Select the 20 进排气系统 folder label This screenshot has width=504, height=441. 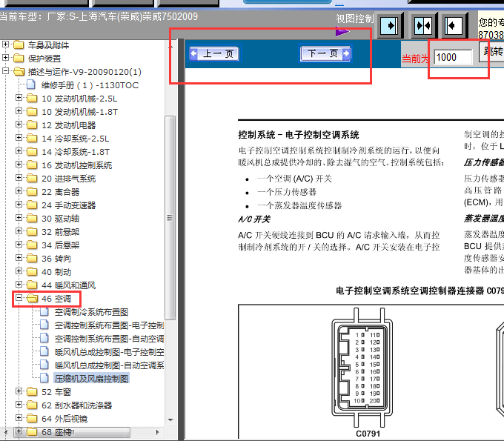point(68,179)
